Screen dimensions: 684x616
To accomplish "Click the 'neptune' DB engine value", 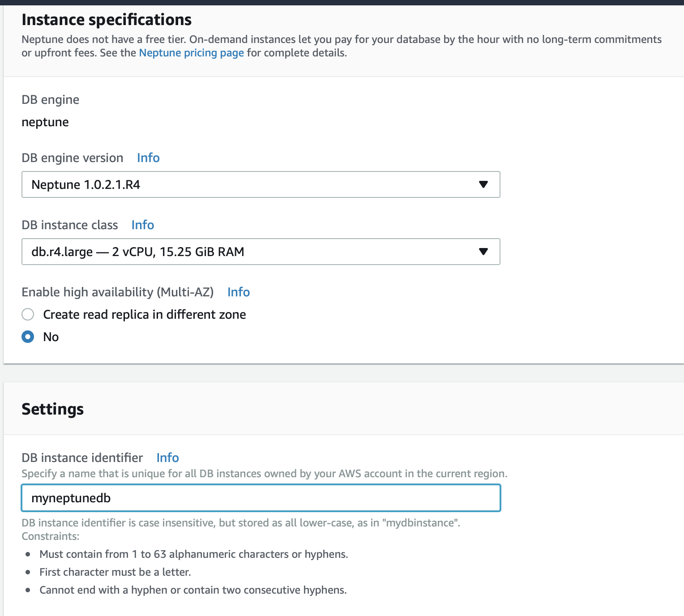I will (45, 122).
